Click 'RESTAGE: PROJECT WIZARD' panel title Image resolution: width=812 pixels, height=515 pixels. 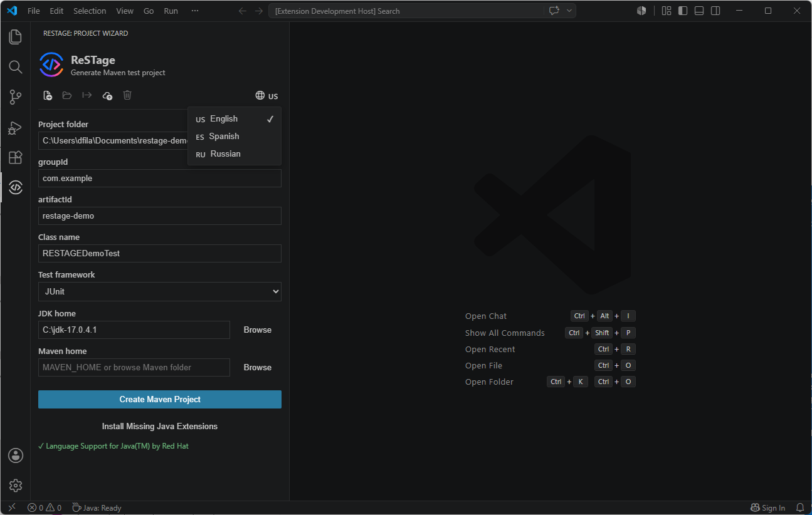(x=85, y=33)
